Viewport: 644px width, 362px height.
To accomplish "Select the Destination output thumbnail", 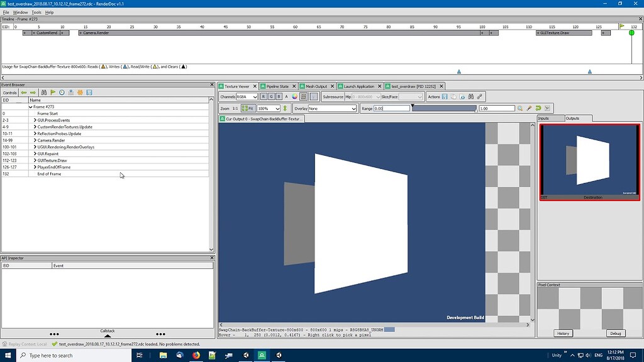I will (589, 160).
